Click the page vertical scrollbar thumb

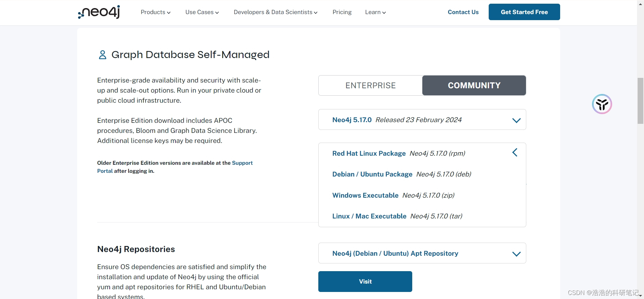640,101
